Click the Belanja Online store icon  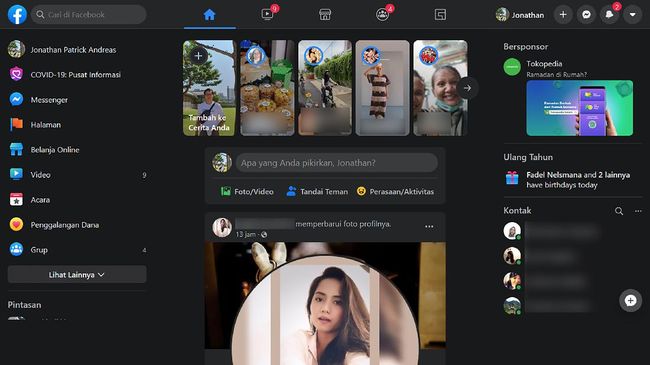(16, 150)
